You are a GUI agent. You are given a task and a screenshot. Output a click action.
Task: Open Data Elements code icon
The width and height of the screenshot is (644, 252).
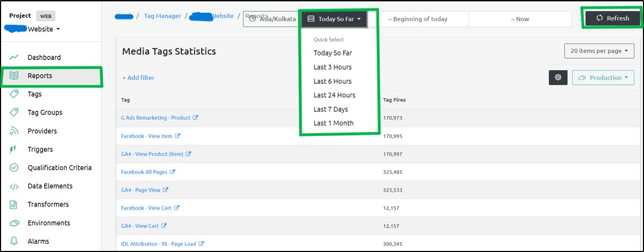click(14, 186)
